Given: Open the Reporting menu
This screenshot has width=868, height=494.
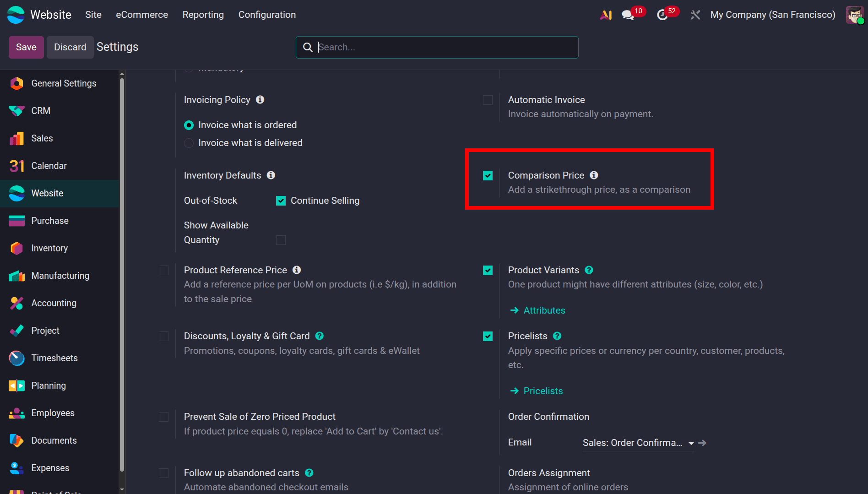Looking at the screenshot, I should pyautogui.click(x=203, y=15).
